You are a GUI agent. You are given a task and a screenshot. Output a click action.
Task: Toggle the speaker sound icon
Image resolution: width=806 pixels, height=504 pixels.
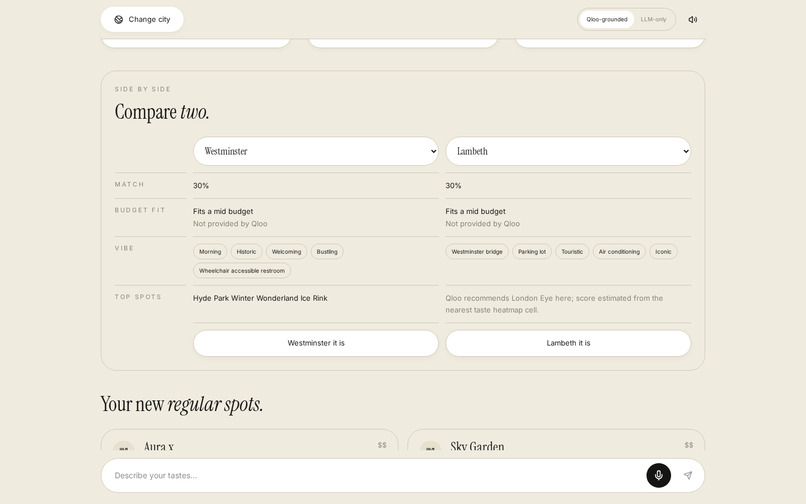[x=692, y=20]
